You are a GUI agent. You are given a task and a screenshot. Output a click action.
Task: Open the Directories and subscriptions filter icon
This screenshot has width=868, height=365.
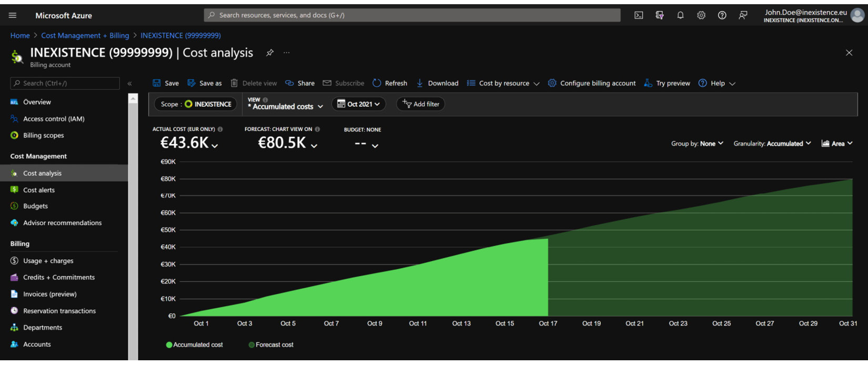(x=660, y=15)
